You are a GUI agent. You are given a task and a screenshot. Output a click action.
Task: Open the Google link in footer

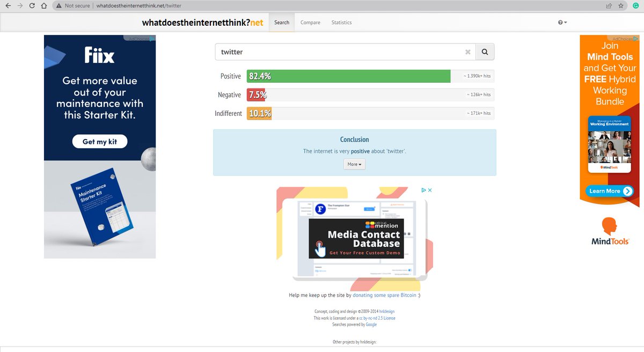click(x=371, y=325)
